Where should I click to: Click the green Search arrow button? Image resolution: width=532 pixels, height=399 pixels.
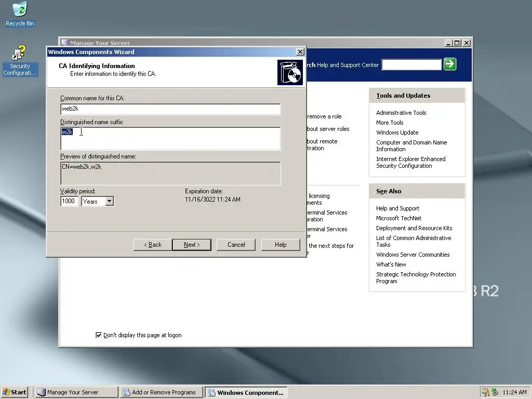(x=450, y=64)
